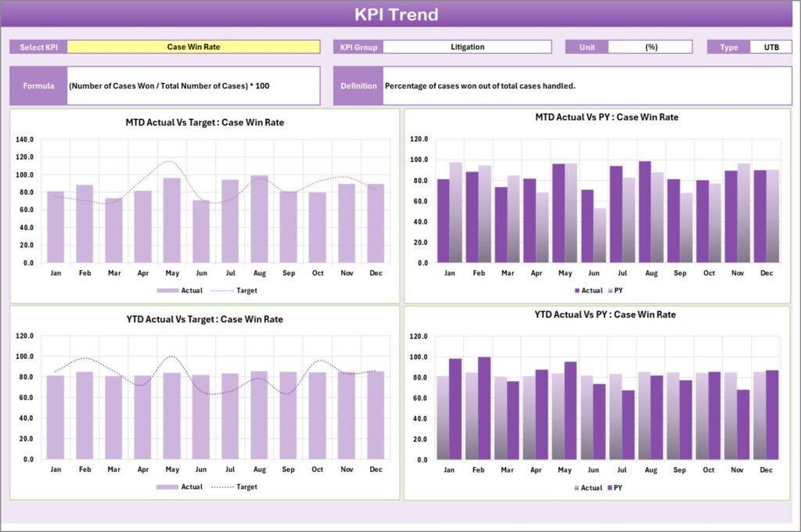The width and height of the screenshot is (801, 532).
Task: Select the Type field showing UTB
Action: 772,46
